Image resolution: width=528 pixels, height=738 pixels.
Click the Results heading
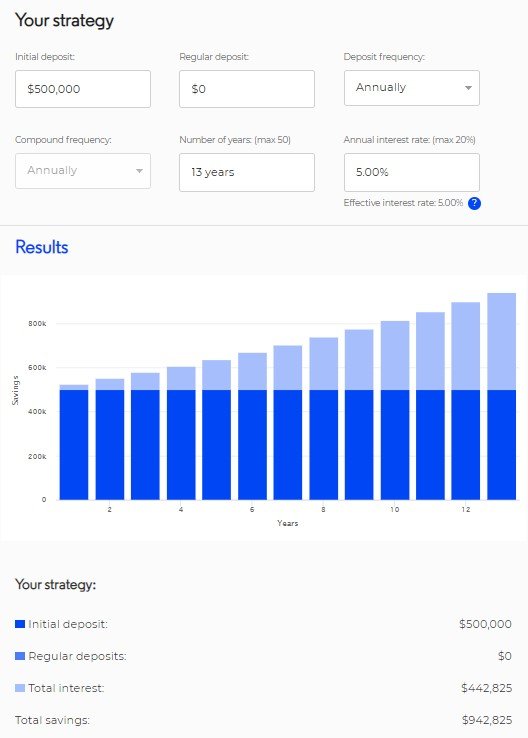tap(42, 247)
